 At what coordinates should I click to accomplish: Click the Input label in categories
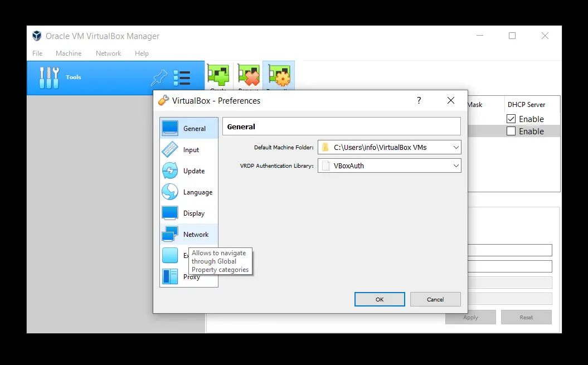(191, 150)
